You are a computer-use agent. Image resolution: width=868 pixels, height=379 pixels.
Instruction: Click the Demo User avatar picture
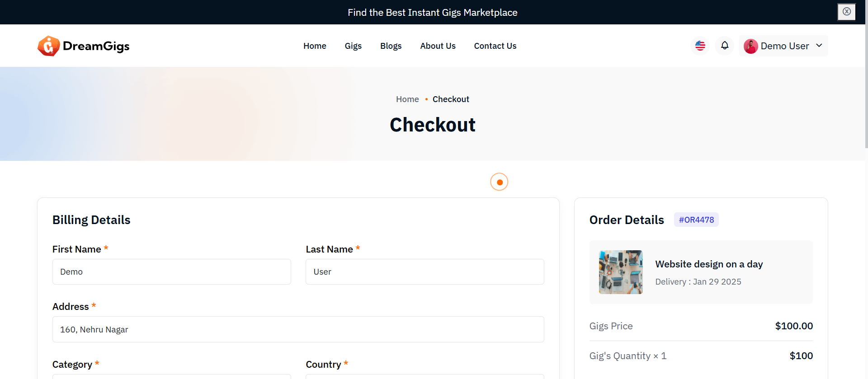coord(751,46)
